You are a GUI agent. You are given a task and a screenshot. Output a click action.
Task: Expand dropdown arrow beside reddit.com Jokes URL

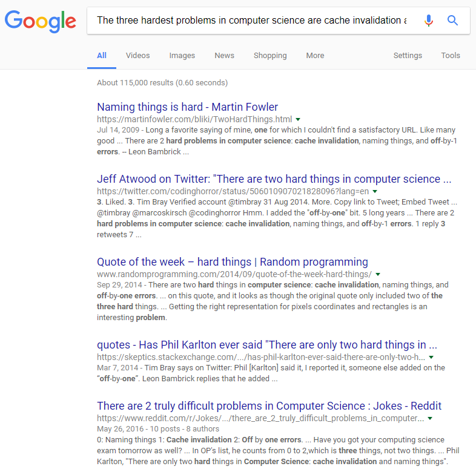430,418
